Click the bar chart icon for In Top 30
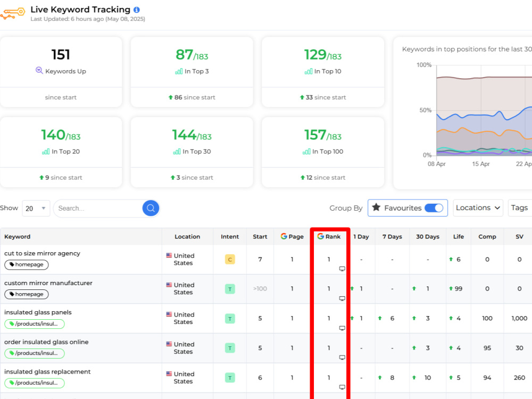Screen dimensions: 532x399 (177, 152)
